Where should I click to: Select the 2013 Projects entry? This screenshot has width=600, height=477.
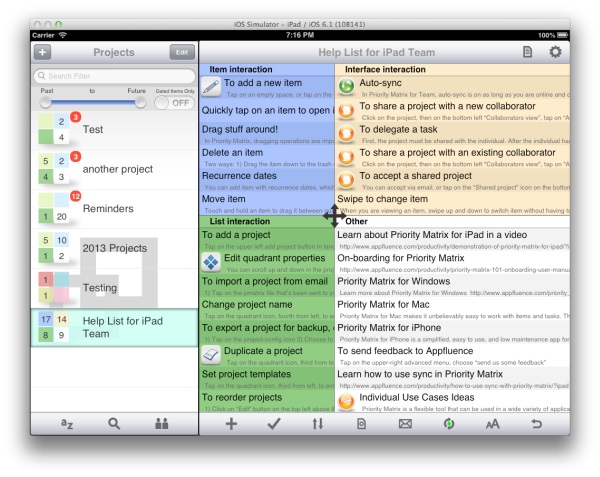(114, 248)
